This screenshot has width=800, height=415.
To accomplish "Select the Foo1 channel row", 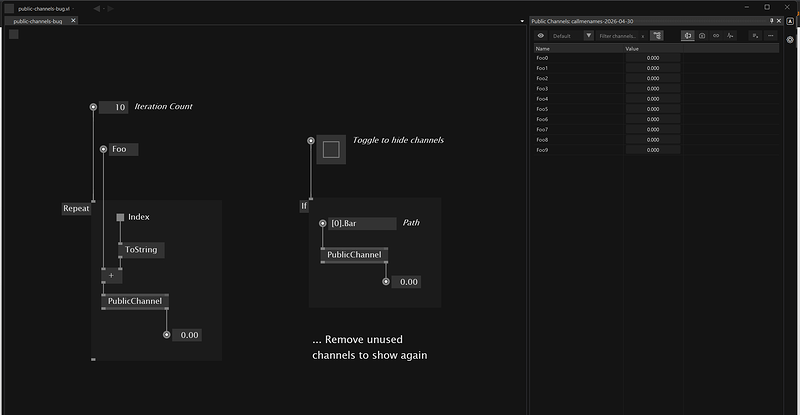I will tap(656, 68).
